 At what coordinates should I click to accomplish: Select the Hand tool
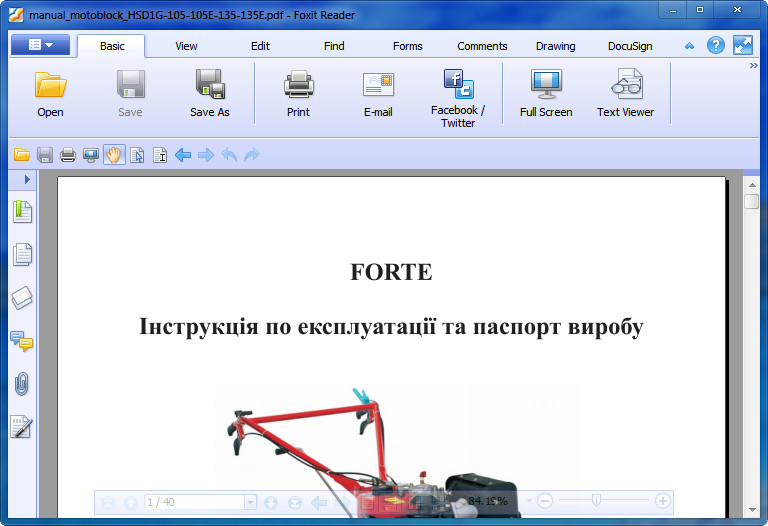[x=114, y=155]
